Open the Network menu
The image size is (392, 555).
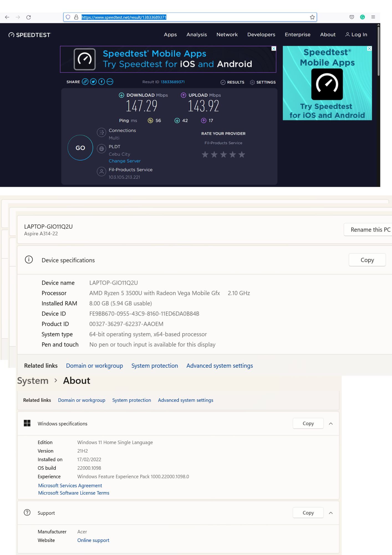pyautogui.click(x=227, y=35)
